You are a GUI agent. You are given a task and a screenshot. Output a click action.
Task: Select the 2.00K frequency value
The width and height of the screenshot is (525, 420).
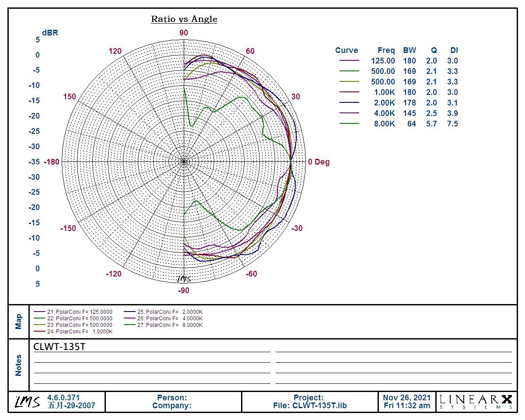[x=384, y=103]
